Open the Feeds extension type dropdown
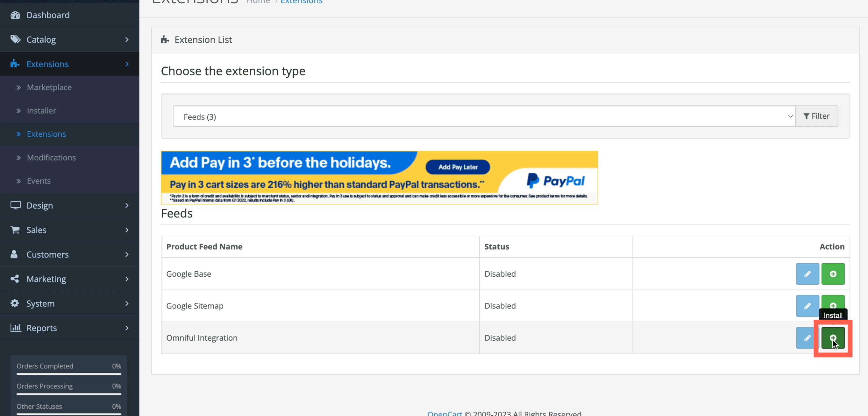Viewport: 868px width, 416px height. pyautogui.click(x=484, y=116)
